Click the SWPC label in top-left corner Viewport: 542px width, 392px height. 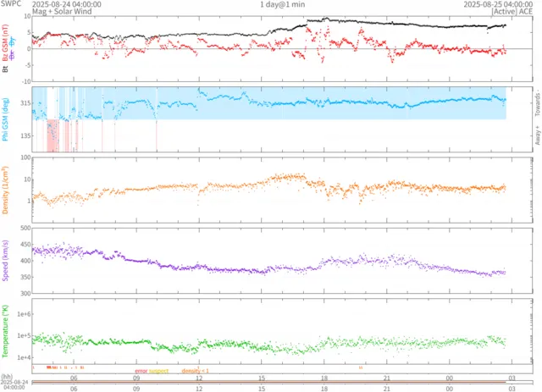12,4
